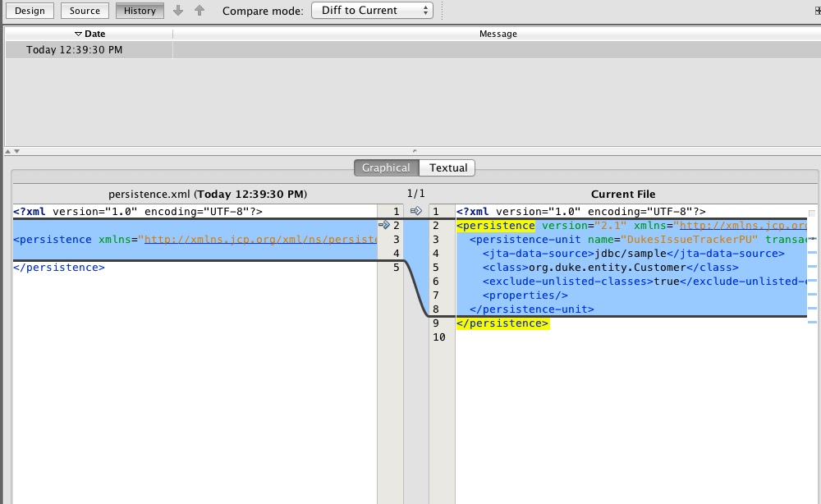
Task: Switch to the Textual diff tab
Action: pyautogui.click(x=448, y=167)
